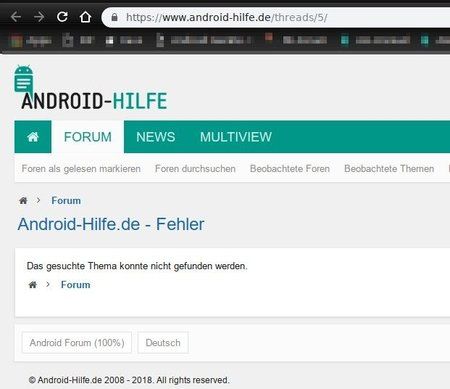Click the top breadcrumb home icon
Viewport: 450px width, 389px height.
[23, 200]
